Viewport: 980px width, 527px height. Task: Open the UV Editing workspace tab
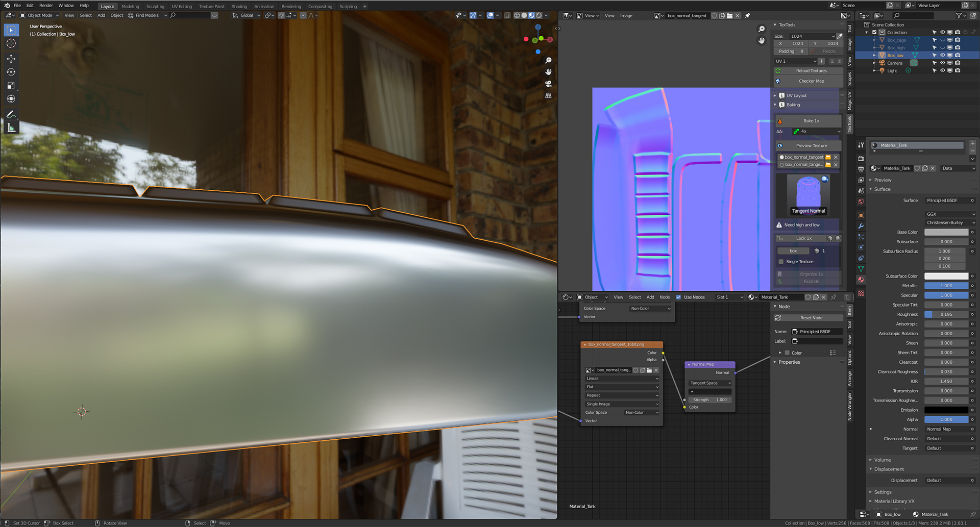click(x=182, y=7)
